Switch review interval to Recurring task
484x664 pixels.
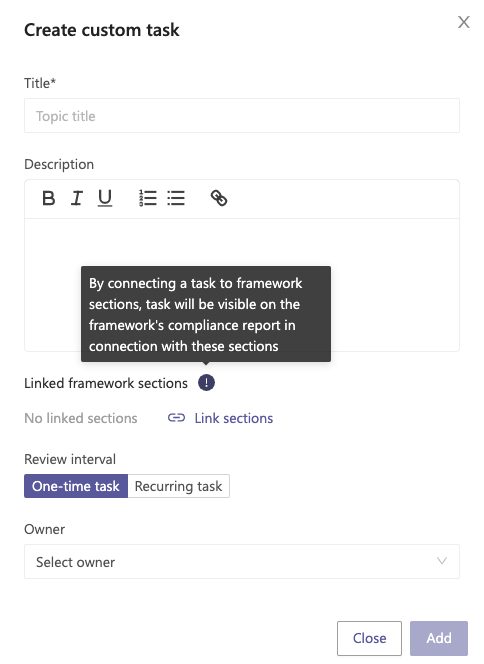tap(178, 486)
